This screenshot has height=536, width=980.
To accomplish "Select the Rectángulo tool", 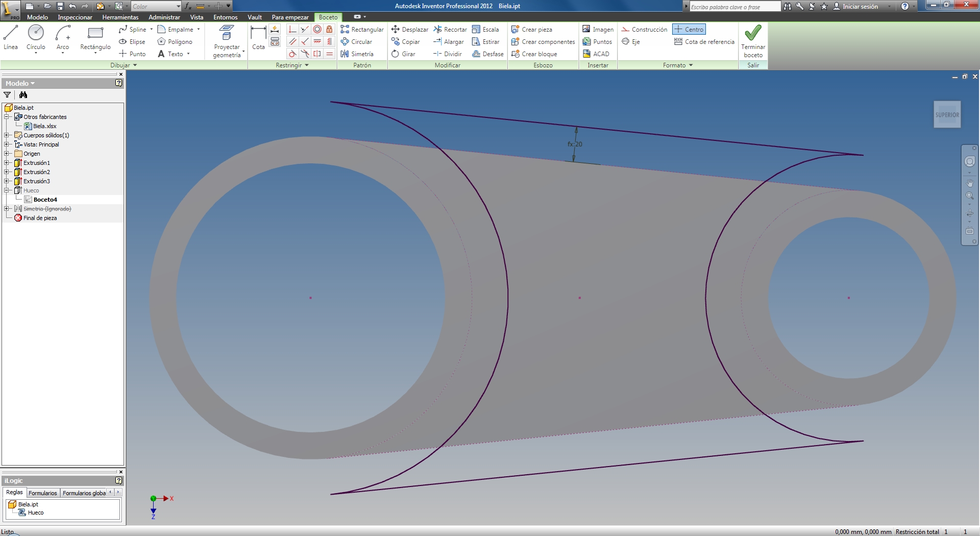I will [x=95, y=38].
